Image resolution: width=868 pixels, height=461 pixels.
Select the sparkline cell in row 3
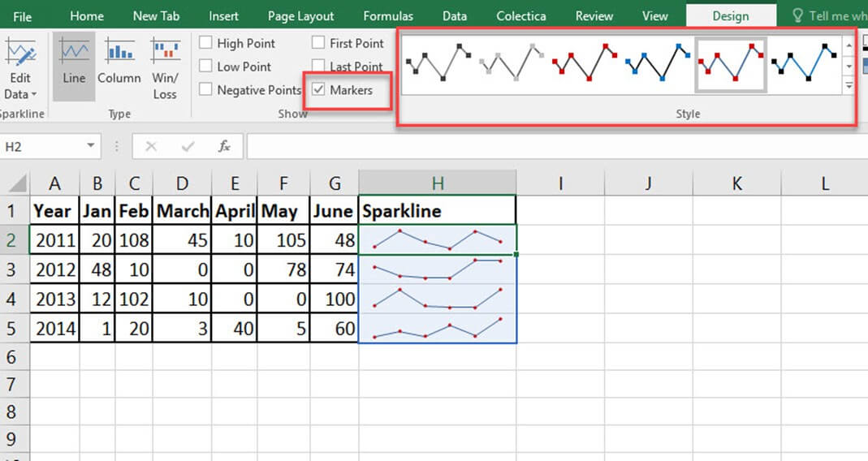[x=438, y=269]
